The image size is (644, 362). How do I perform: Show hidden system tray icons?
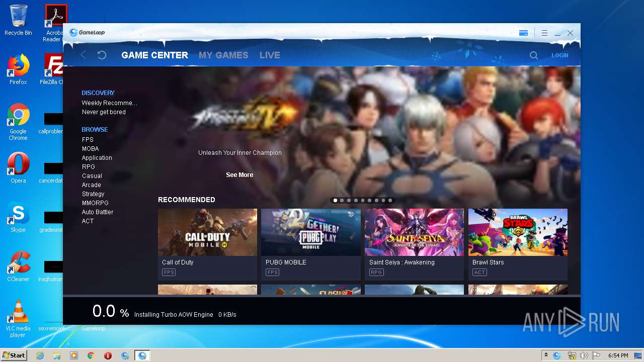point(546,355)
